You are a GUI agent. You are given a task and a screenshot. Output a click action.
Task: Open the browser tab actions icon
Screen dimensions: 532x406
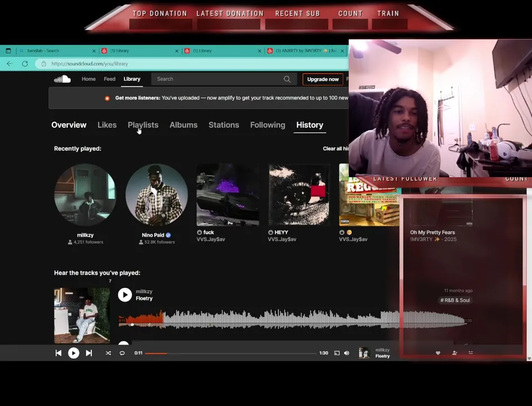8,51
